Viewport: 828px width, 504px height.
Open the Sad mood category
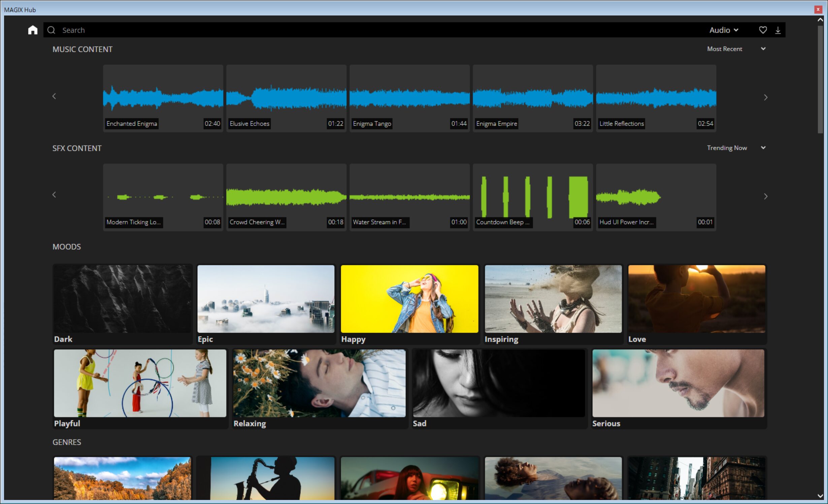point(499,389)
